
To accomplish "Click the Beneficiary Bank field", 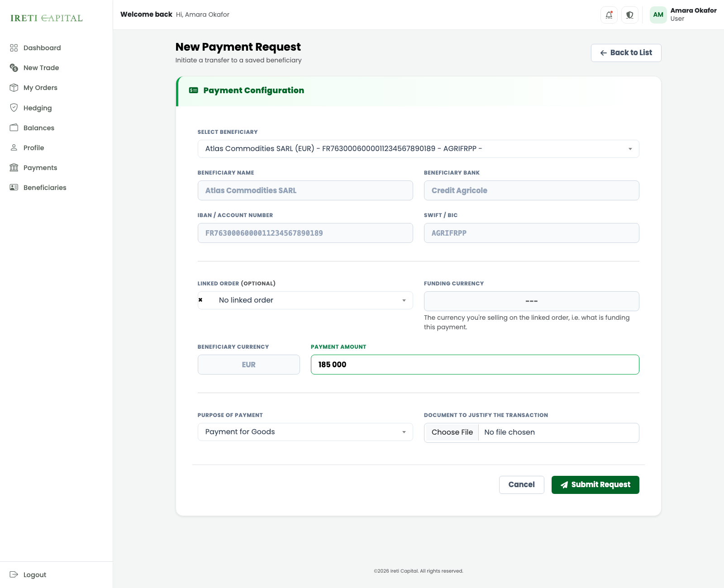I will point(531,190).
